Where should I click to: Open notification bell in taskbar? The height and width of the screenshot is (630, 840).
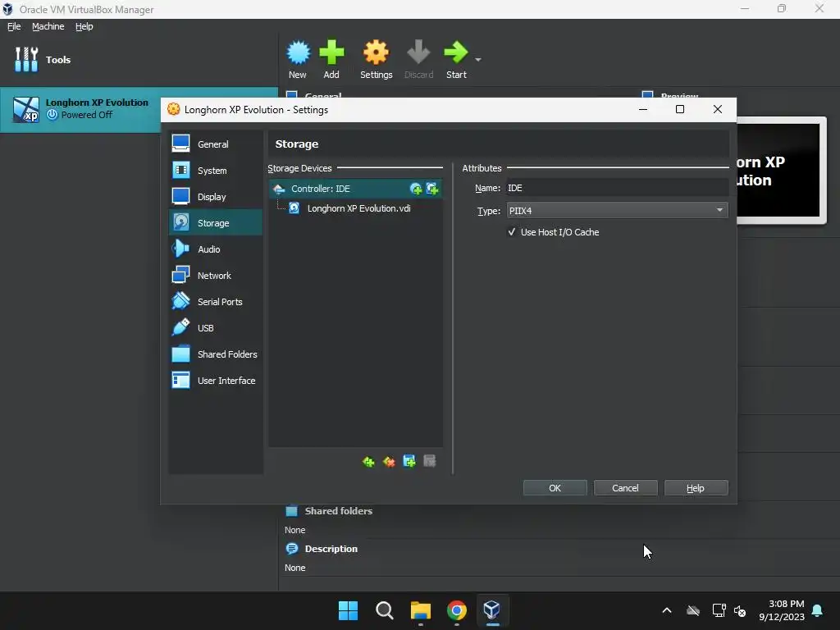[818, 610]
